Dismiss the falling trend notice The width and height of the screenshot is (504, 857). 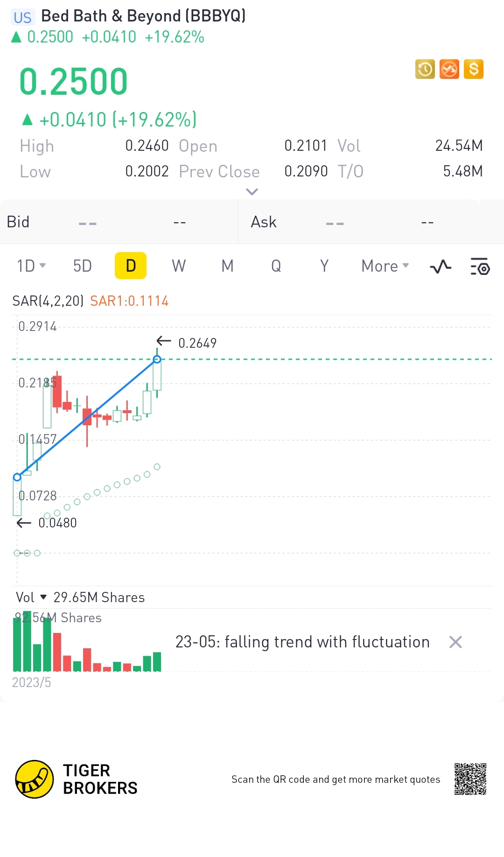(455, 642)
